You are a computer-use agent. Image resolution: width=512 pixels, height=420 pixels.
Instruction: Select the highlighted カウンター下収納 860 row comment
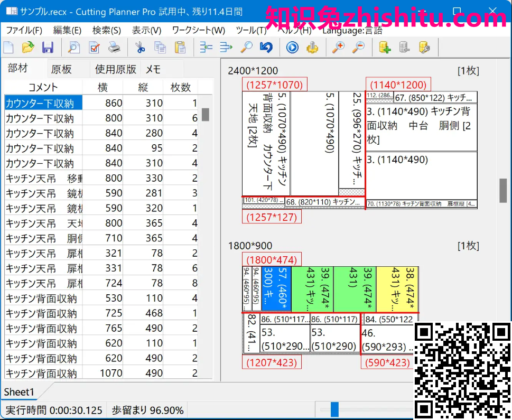[x=43, y=103]
